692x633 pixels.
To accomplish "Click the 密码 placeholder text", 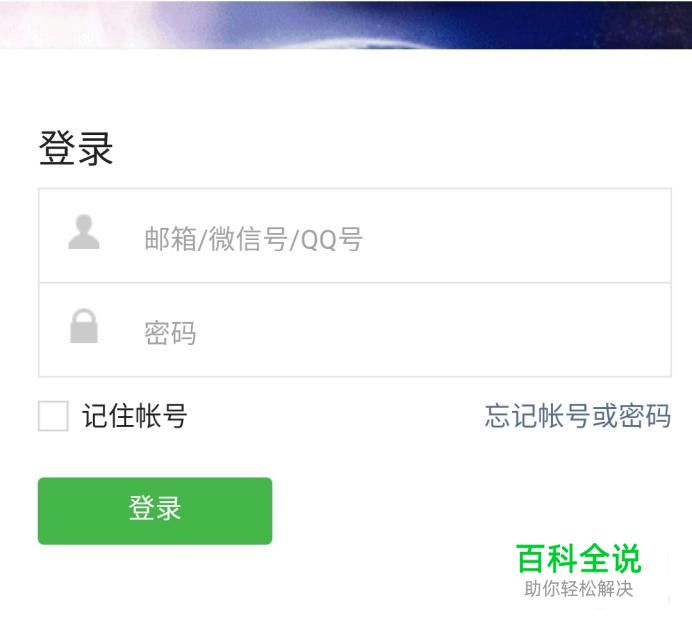I will point(170,333).
